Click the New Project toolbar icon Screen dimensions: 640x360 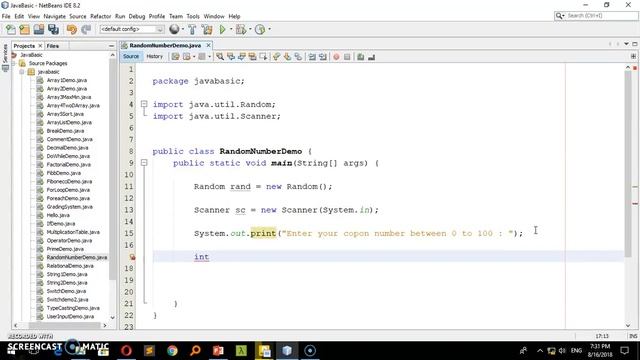tap(24, 29)
